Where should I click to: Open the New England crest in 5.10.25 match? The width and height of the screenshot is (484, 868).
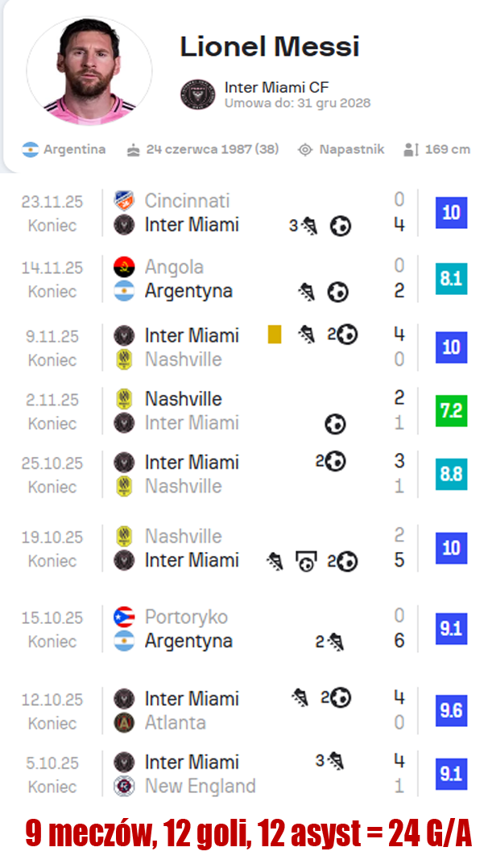[x=124, y=786]
